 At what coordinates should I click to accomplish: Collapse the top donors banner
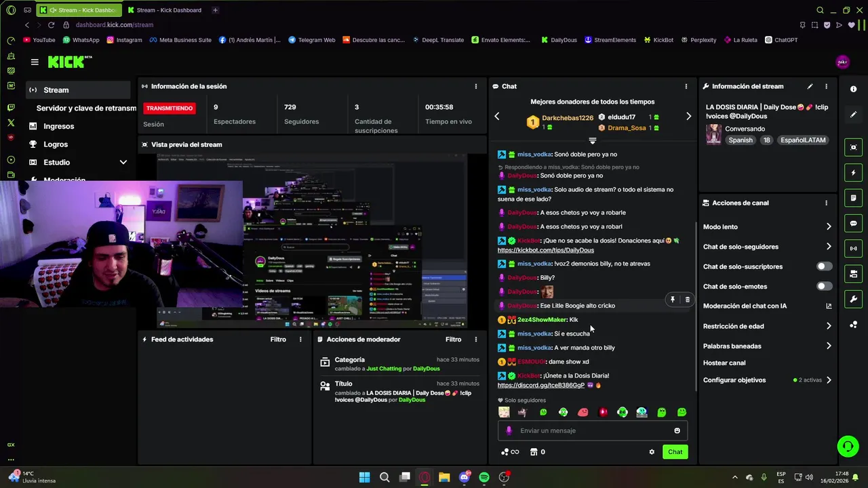point(592,141)
